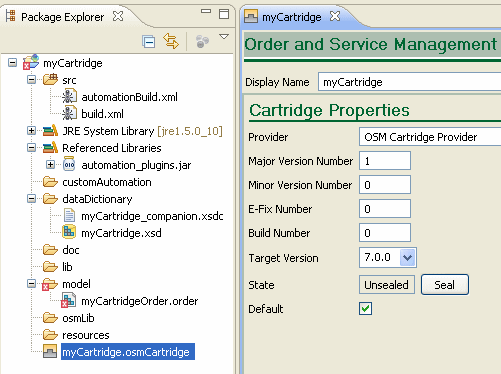The image size is (501, 374).
Task: Select myCartridgeOrder.order under model
Action: [140, 301]
